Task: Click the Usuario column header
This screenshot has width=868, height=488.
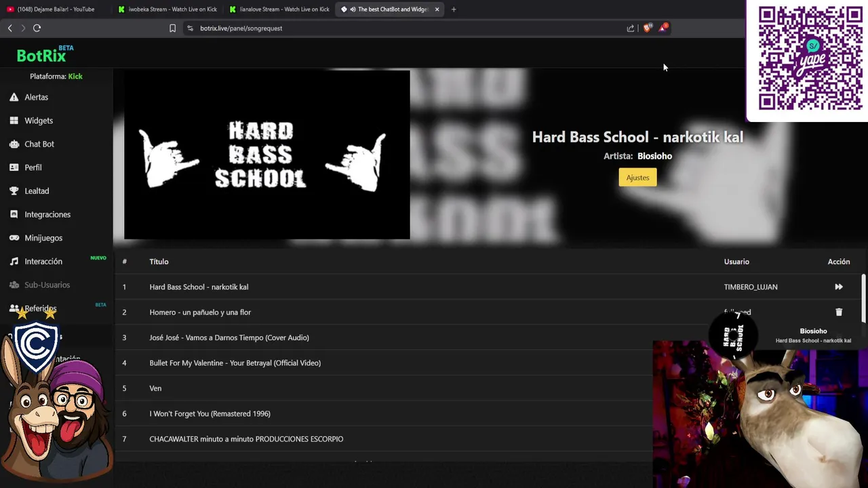Action: pos(736,262)
